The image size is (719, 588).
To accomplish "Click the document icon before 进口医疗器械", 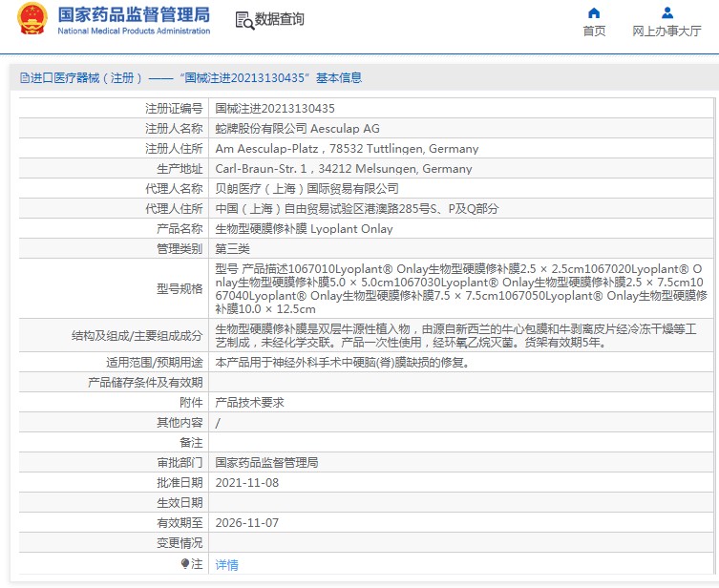I will [x=24, y=78].
